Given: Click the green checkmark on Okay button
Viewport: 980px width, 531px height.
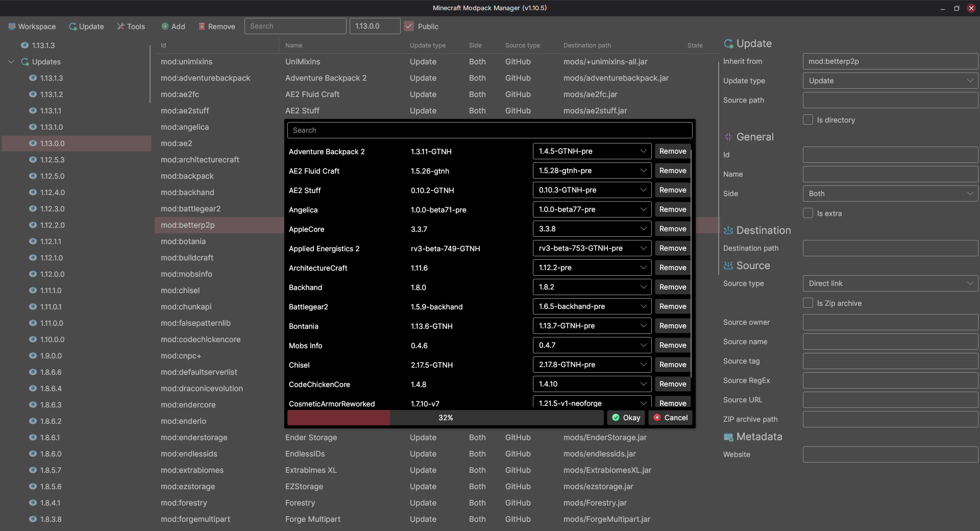Looking at the screenshot, I should (x=616, y=418).
